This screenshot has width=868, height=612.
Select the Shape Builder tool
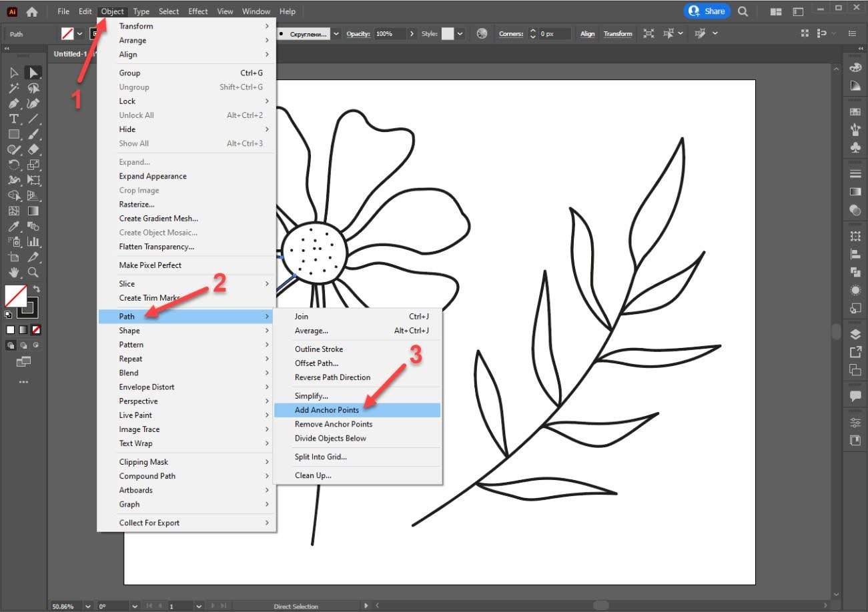point(14,195)
